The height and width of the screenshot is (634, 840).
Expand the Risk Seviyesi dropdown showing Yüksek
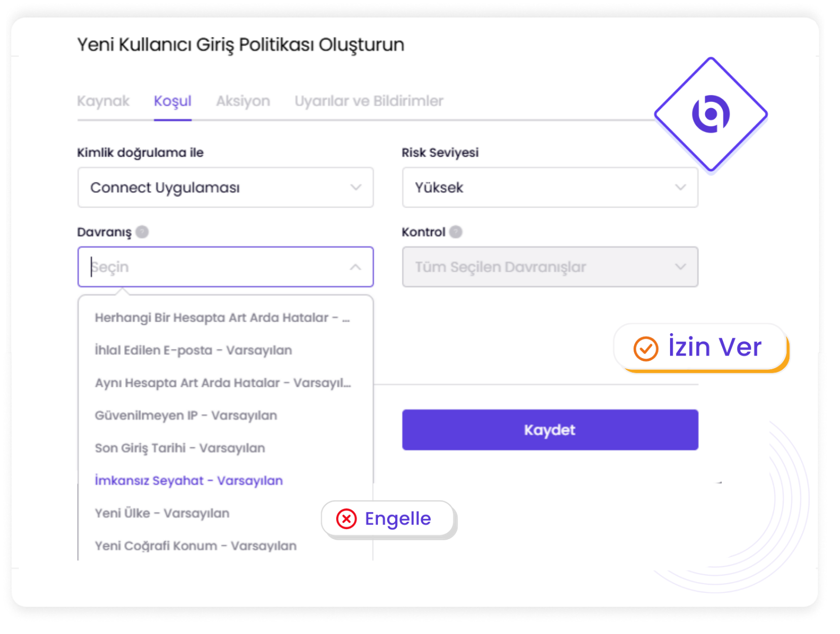549,188
